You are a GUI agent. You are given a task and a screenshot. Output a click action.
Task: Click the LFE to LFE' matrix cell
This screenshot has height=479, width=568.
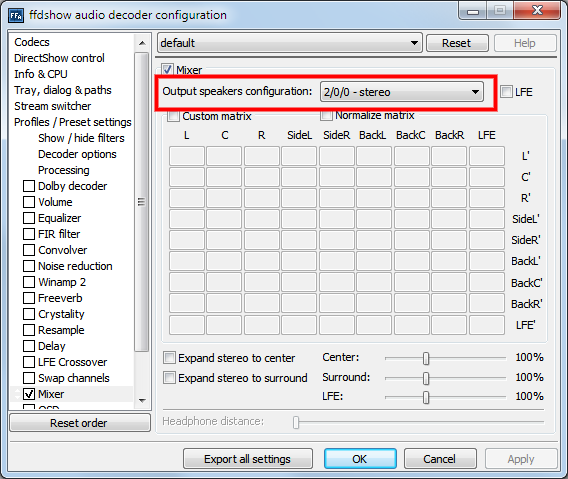point(487,325)
